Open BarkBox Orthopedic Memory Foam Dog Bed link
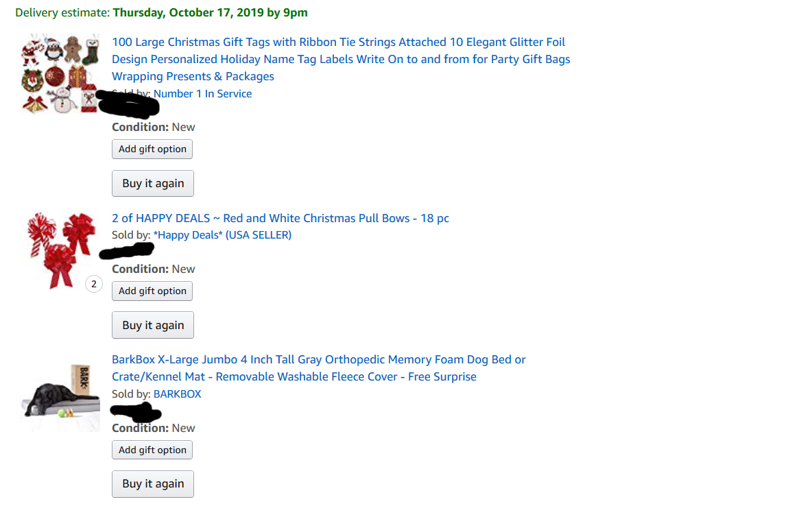 (x=318, y=368)
